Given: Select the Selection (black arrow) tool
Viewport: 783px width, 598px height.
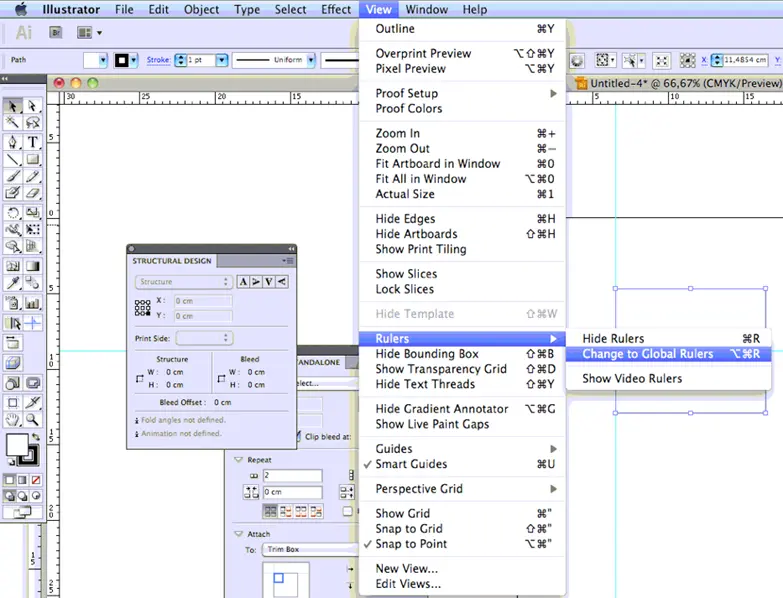Looking at the screenshot, I should (x=13, y=106).
